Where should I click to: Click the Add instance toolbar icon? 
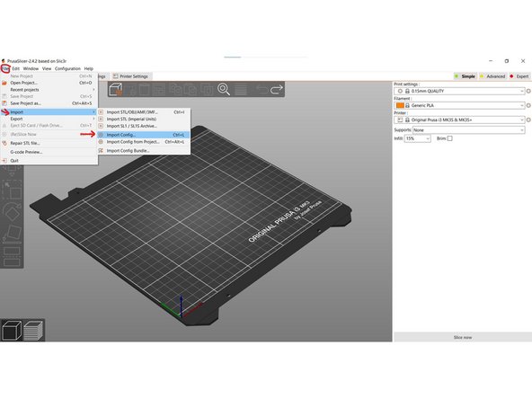point(207,90)
